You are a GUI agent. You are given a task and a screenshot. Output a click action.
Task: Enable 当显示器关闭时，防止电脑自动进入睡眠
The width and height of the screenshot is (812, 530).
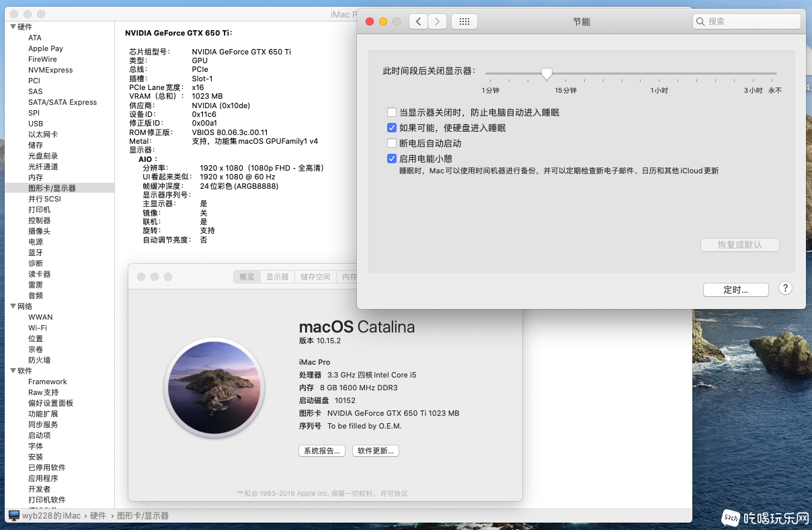point(392,112)
